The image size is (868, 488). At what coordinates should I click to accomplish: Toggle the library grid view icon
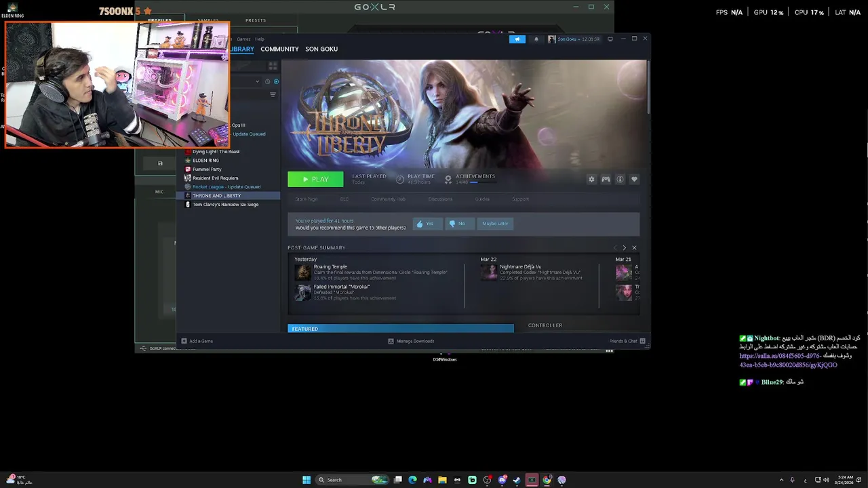(x=273, y=66)
